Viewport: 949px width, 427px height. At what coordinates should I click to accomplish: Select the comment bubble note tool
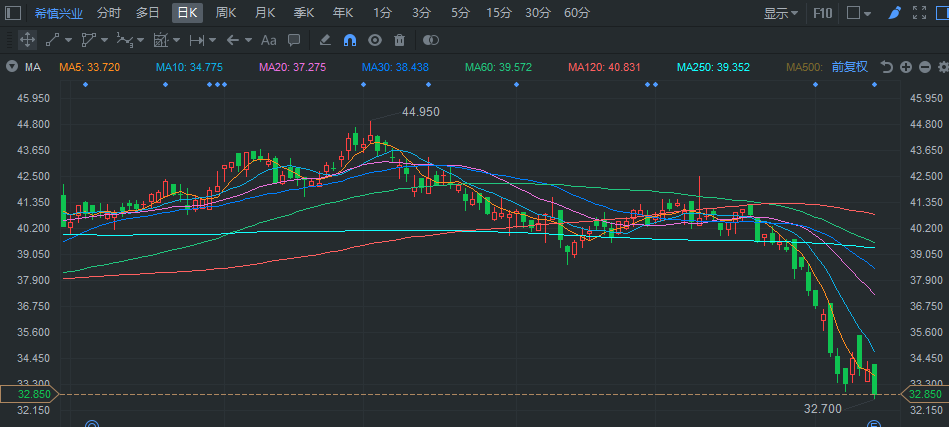(294, 41)
